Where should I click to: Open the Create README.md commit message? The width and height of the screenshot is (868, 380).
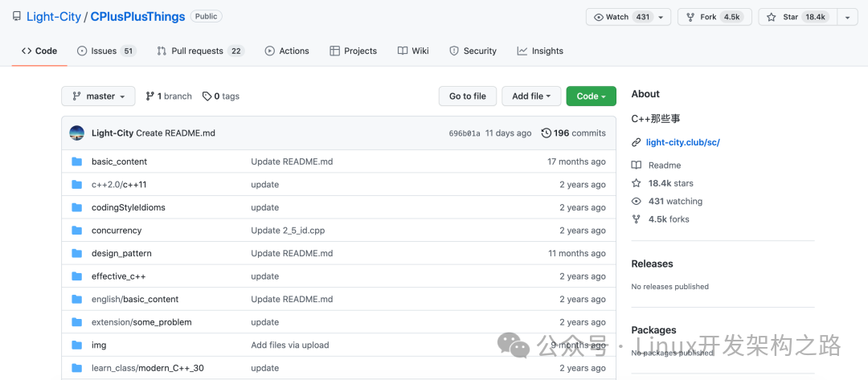175,133
